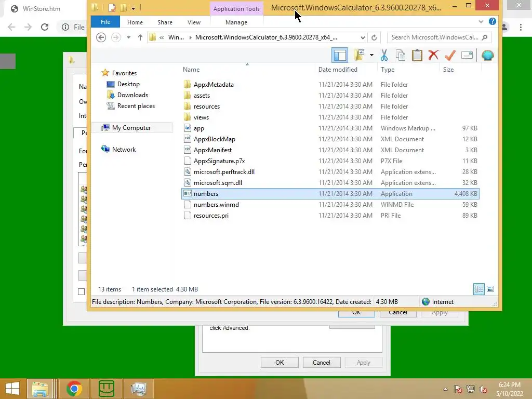Viewport: 532px width, 399px height.
Task: Switch to the Manage ribbon tab
Action: [x=236, y=22]
